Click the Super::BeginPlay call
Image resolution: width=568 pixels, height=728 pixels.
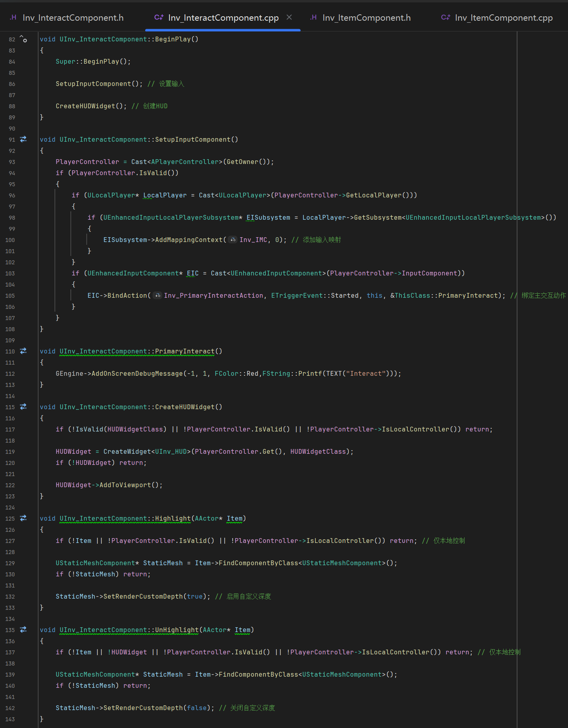(93, 61)
